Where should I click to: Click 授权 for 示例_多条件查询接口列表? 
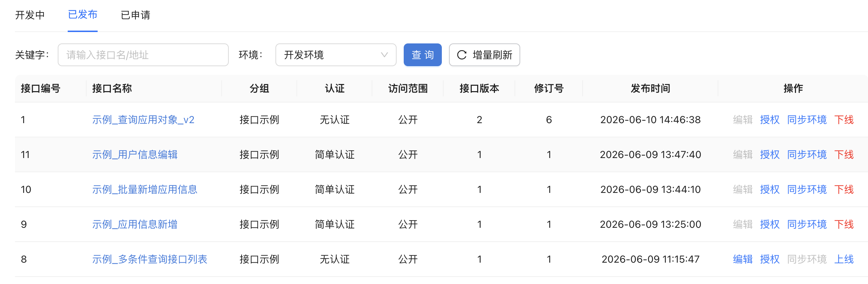(770, 259)
